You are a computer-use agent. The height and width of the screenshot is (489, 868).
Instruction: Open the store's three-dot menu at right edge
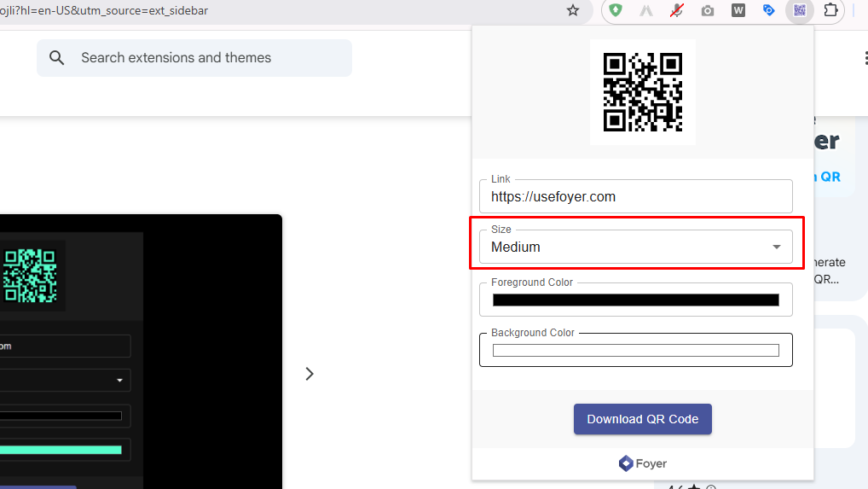click(865, 57)
